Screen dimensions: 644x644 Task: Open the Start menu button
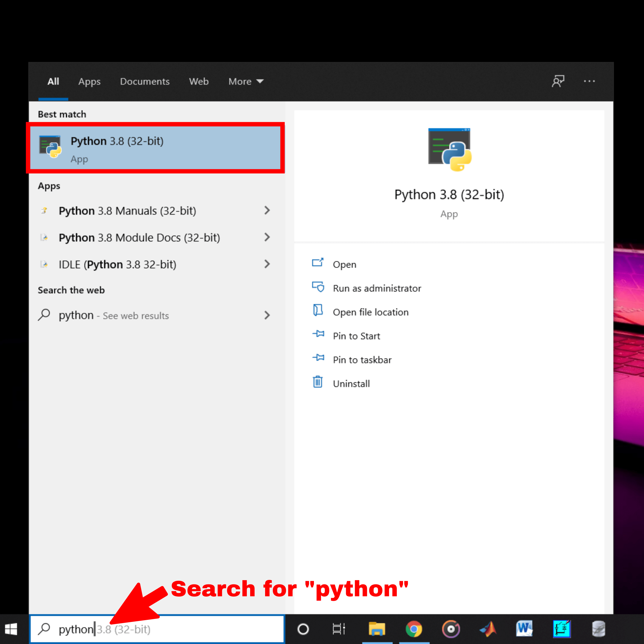[11, 629]
